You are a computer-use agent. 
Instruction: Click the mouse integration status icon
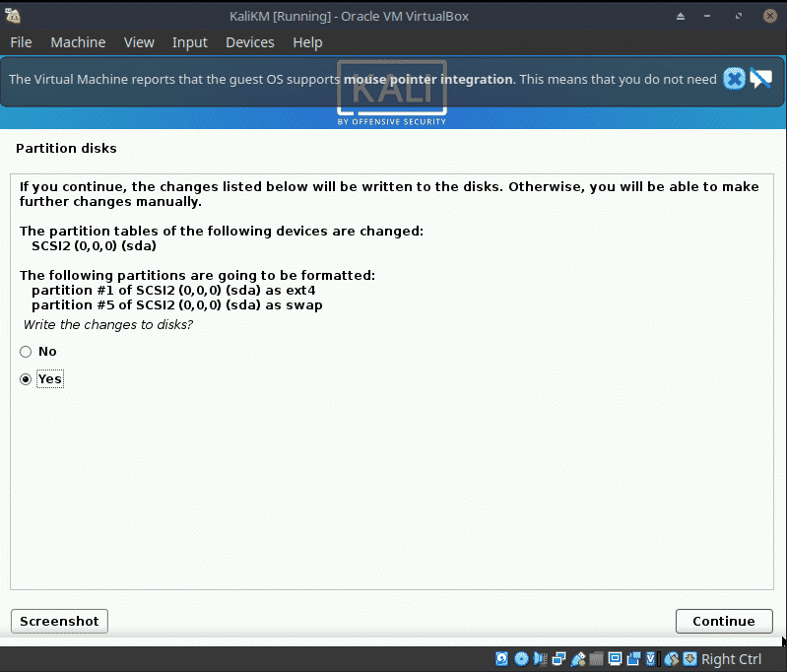point(671,658)
